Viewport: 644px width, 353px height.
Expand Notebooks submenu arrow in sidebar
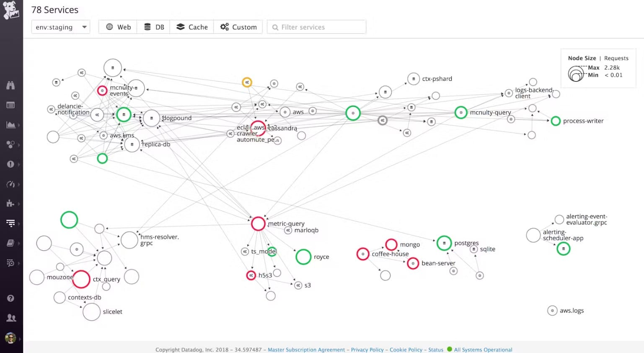pos(18,243)
